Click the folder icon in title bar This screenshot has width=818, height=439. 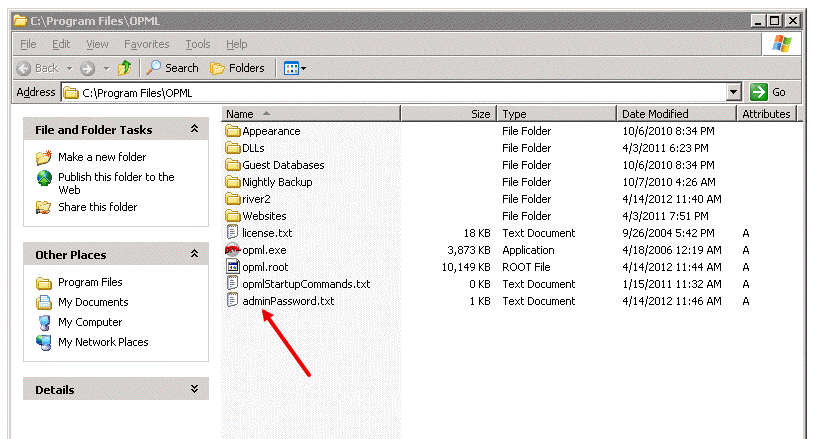pos(20,21)
